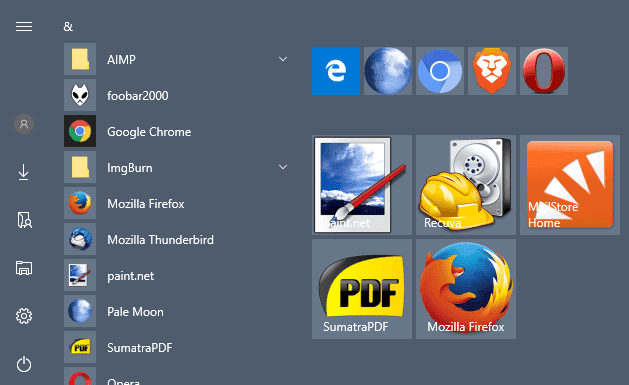629x385 pixels.
Task: Click the Mozilla Thunderbird icon
Action: (80, 239)
